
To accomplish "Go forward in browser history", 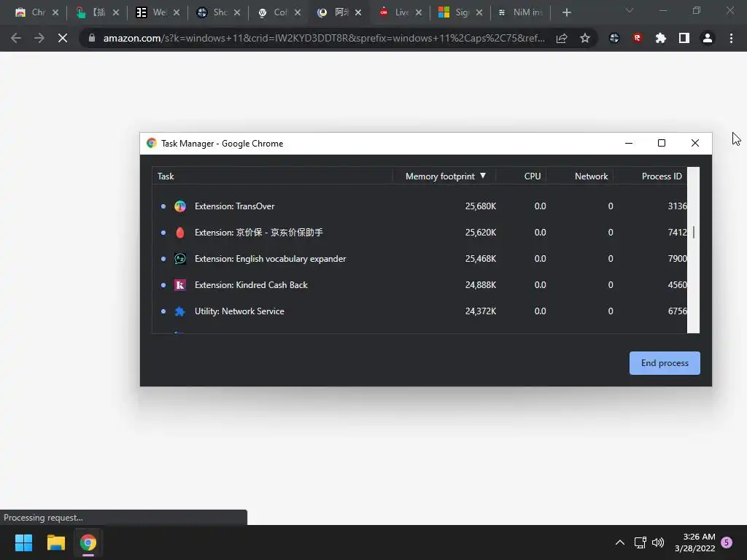I will coord(39,38).
